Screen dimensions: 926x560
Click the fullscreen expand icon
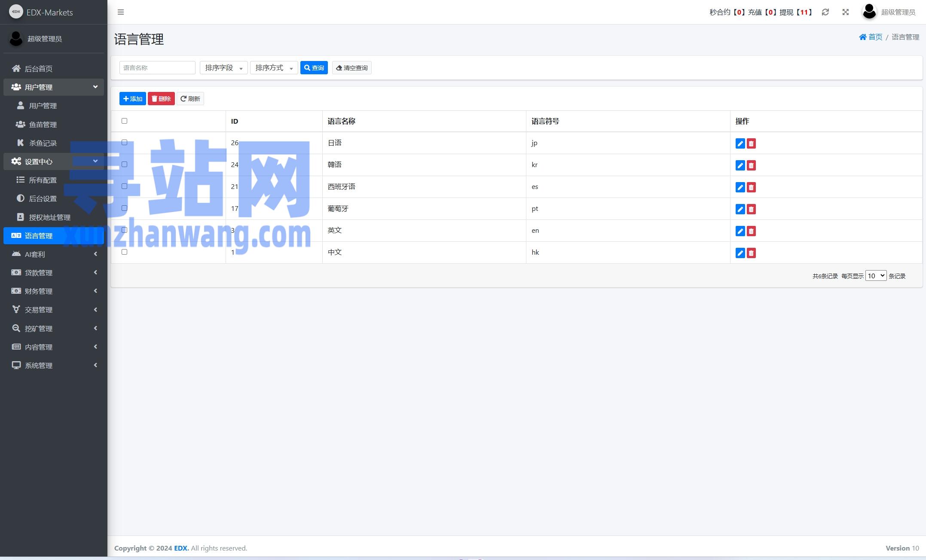[845, 12]
